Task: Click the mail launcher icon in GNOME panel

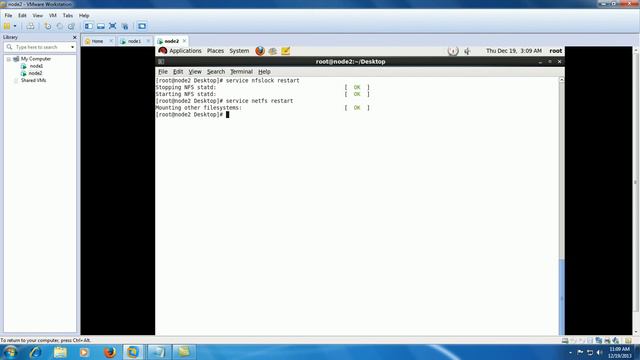Action: coord(273,51)
